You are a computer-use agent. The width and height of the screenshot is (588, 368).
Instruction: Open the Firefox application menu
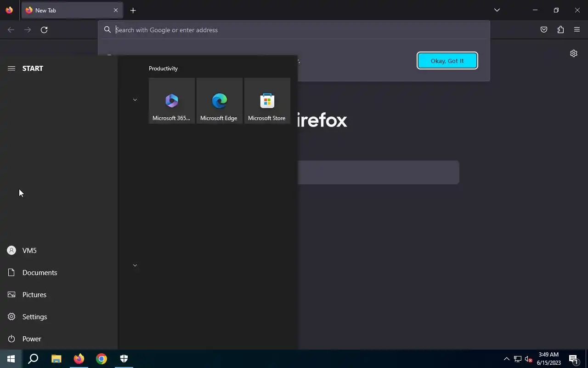coord(577,30)
